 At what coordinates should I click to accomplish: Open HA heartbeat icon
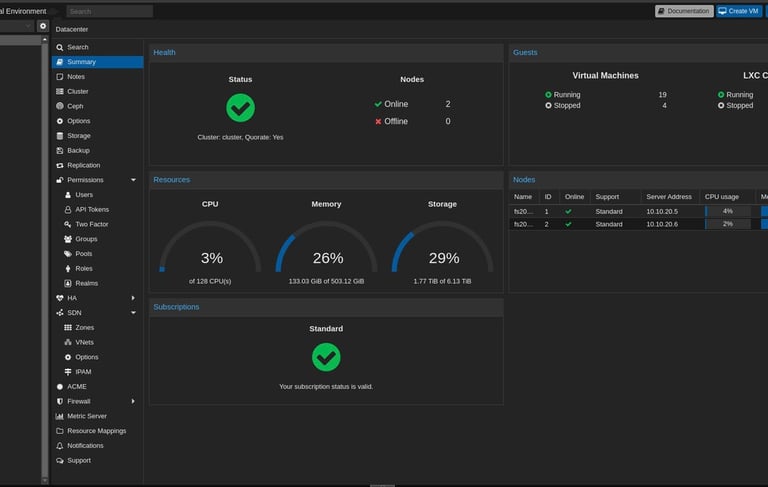click(59, 298)
